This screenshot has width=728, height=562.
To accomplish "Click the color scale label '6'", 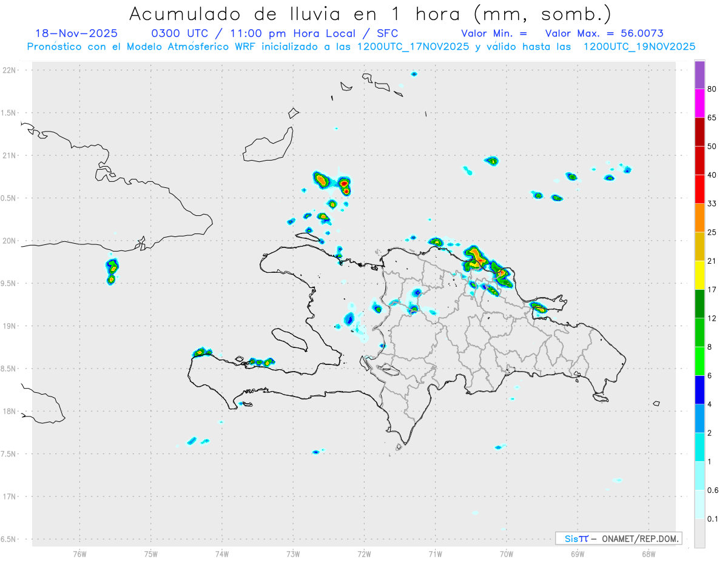I will coord(710,375).
